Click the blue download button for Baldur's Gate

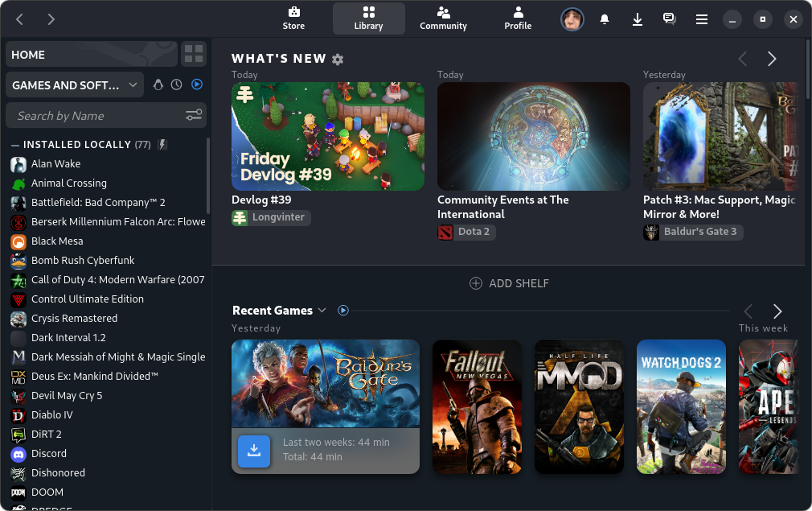(x=254, y=451)
